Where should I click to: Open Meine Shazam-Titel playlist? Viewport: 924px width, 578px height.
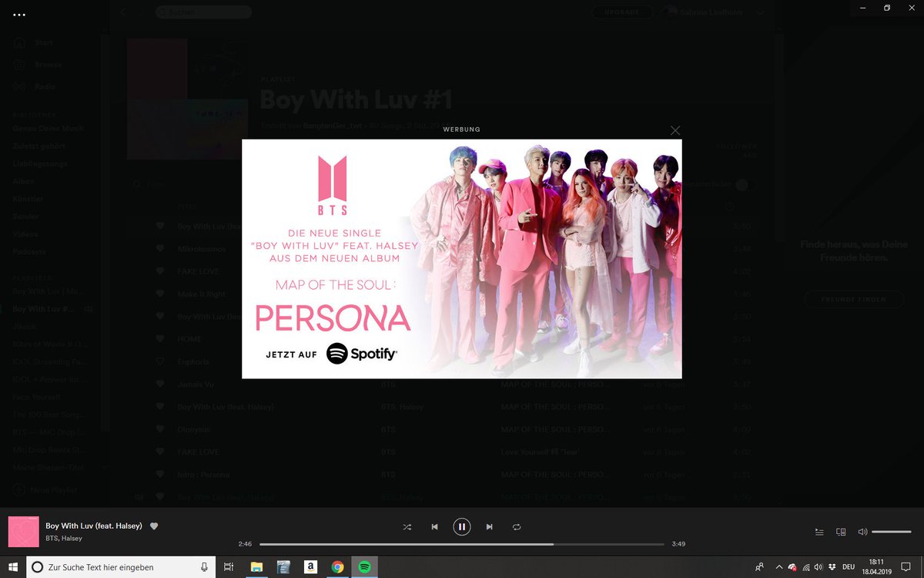48,468
